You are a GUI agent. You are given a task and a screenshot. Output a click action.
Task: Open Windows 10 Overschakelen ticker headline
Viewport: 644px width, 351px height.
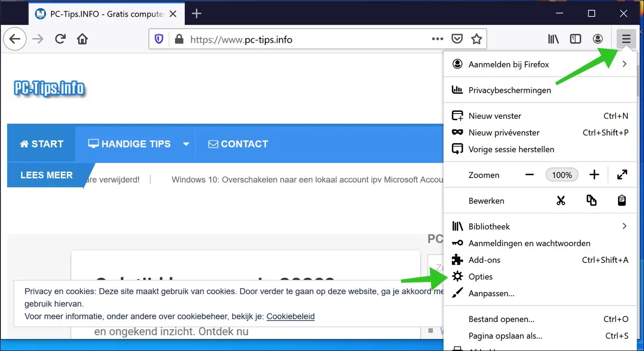click(307, 179)
